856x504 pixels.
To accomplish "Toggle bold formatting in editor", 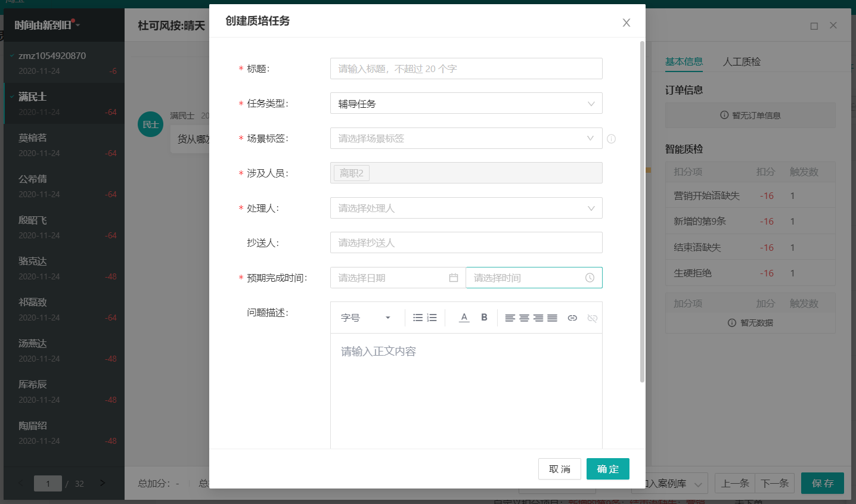I will click(x=484, y=318).
